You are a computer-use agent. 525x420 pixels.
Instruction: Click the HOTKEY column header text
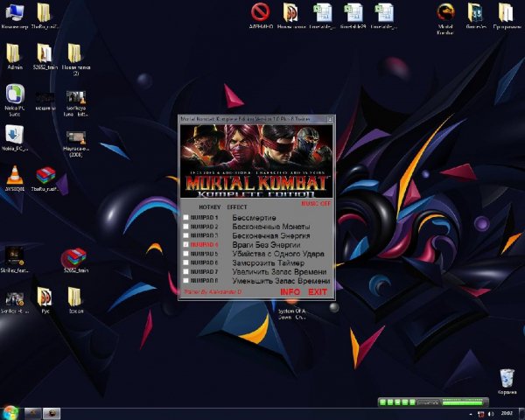pos(210,207)
